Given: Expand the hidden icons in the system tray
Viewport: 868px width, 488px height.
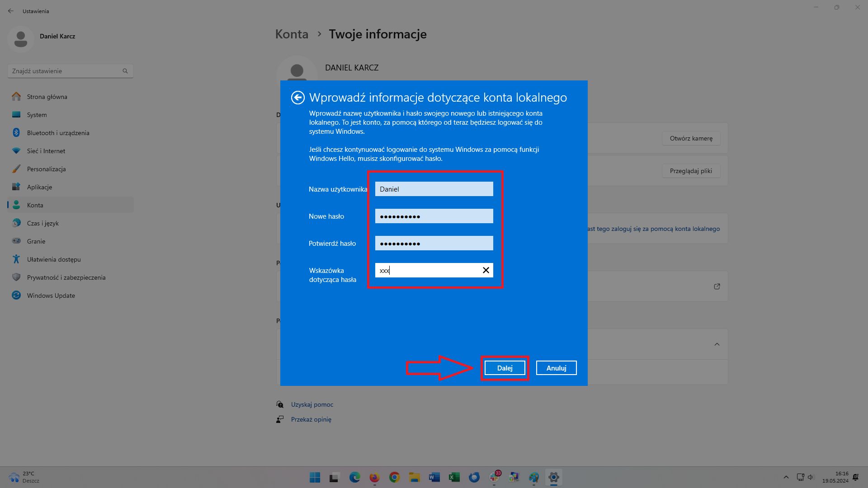Looking at the screenshot, I should click(786, 477).
